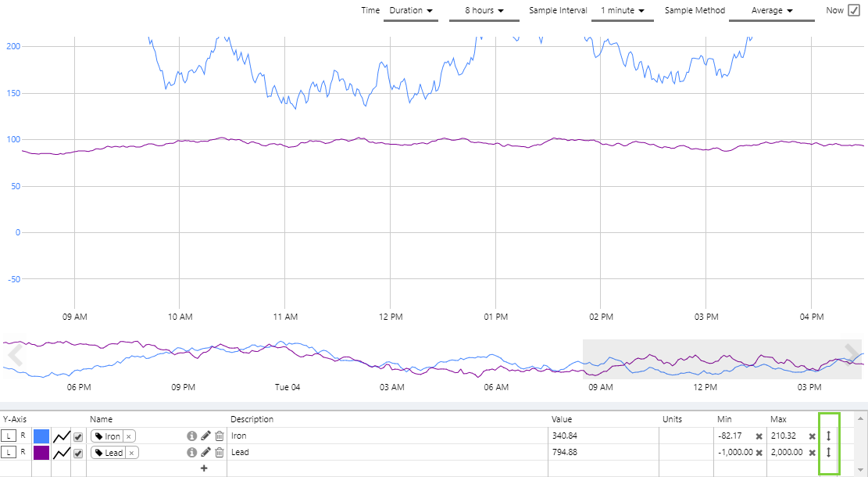Clear the Lead Max value
This screenshot has width=868, height=477.
[812, 453]
